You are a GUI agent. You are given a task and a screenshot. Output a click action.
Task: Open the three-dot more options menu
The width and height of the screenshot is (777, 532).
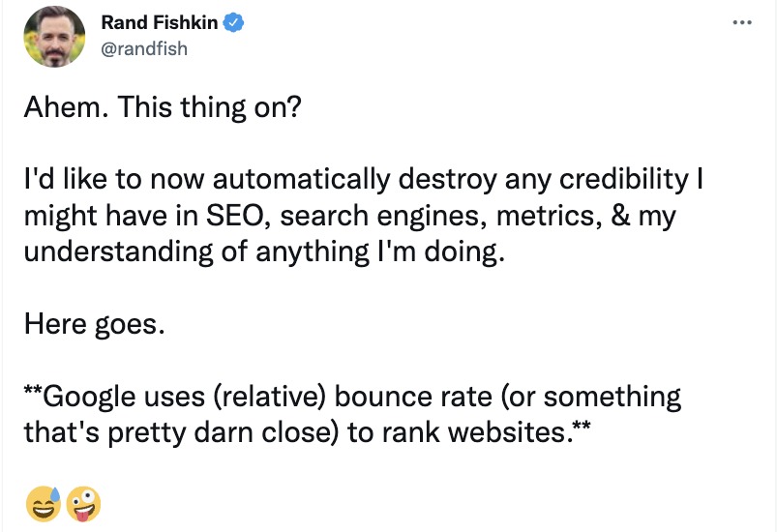pyautogui.click(x=741, y=22)
